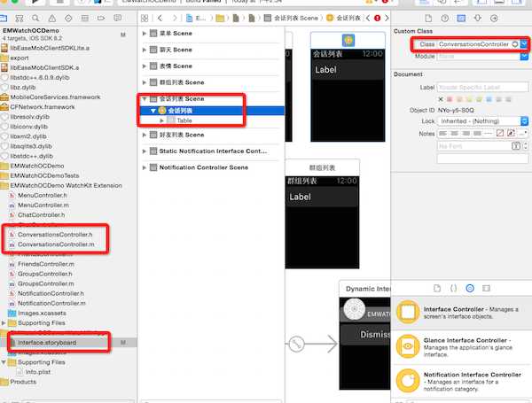
Task: Expand Notification Controller Scene triangle
Action: 145,167
